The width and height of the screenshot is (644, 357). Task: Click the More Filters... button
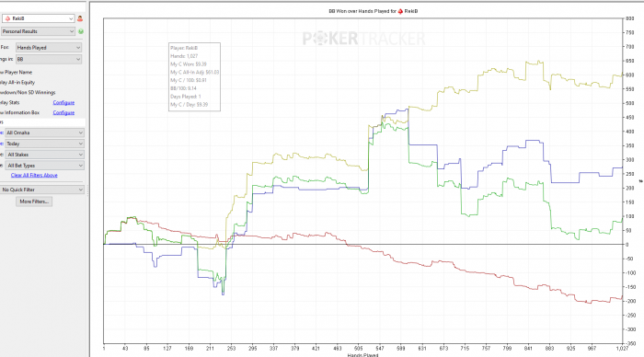click(x=34, y=202)
